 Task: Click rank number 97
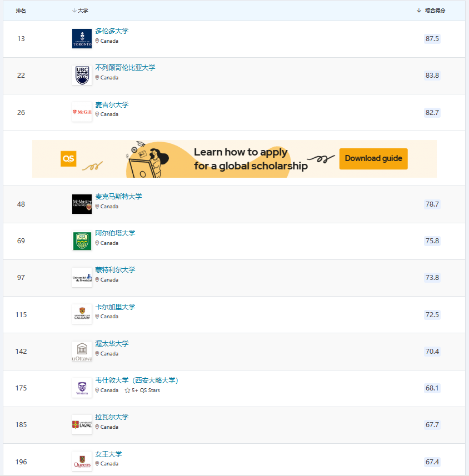coord(21,278)
